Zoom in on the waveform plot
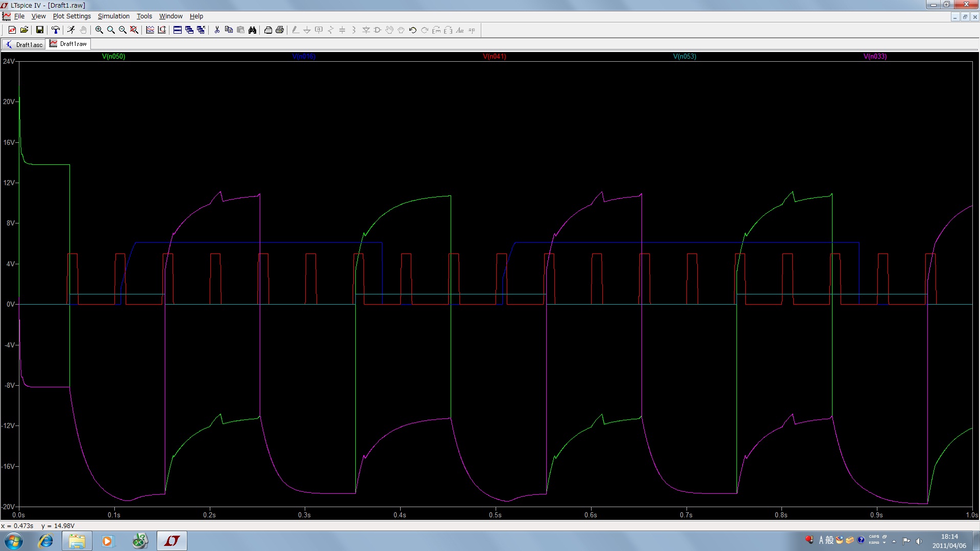 [99, 30]
